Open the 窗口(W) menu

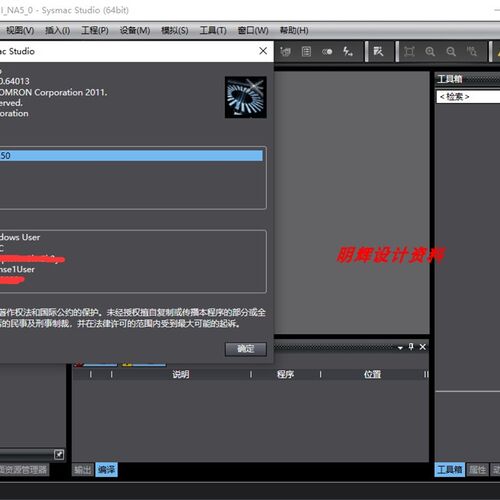coord(253,31)
